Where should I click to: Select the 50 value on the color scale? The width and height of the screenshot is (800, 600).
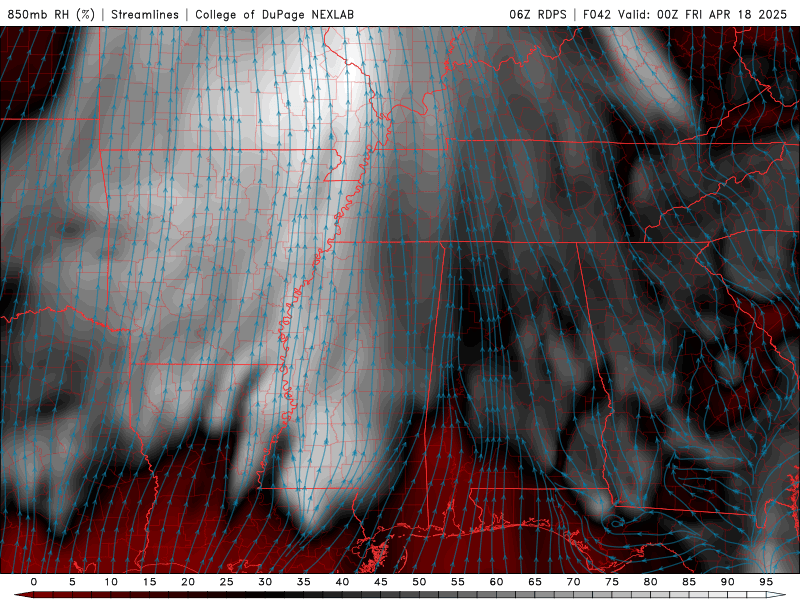[x=419, y=582]
